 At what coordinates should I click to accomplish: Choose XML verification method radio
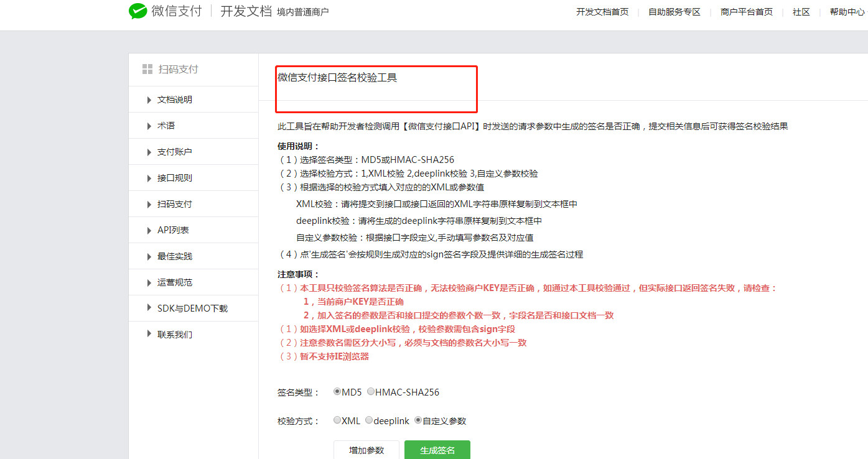point(337,420)
